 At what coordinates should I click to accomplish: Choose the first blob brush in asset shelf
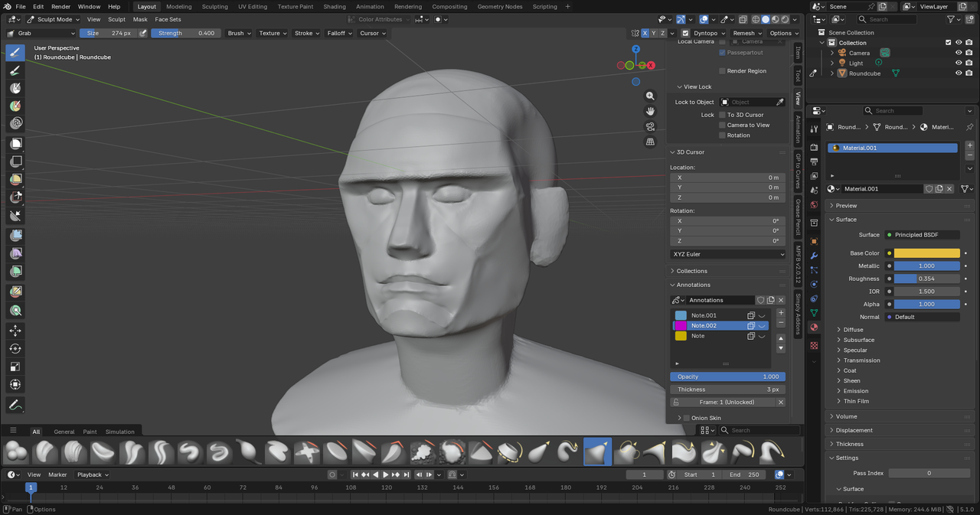[15, 451]
